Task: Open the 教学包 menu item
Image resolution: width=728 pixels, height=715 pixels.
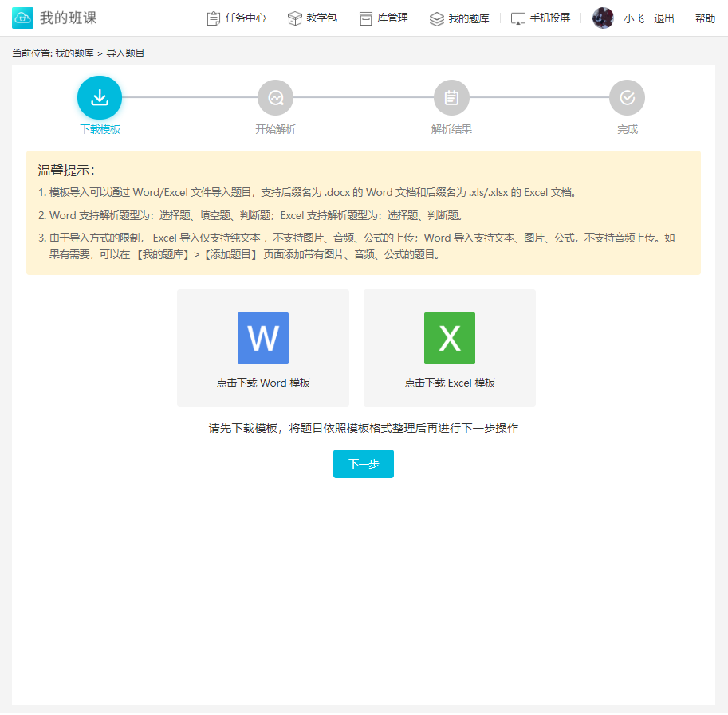Action: tap(321, 18)
